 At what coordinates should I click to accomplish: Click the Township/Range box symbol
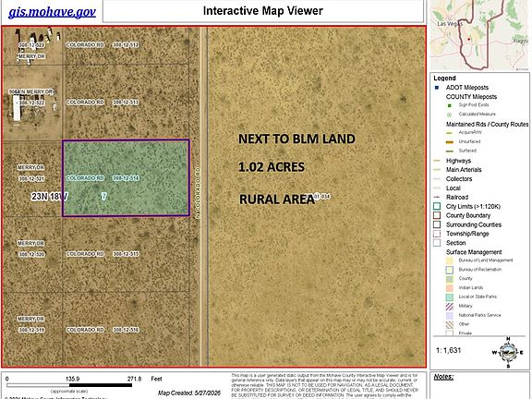tap(437, 234)
